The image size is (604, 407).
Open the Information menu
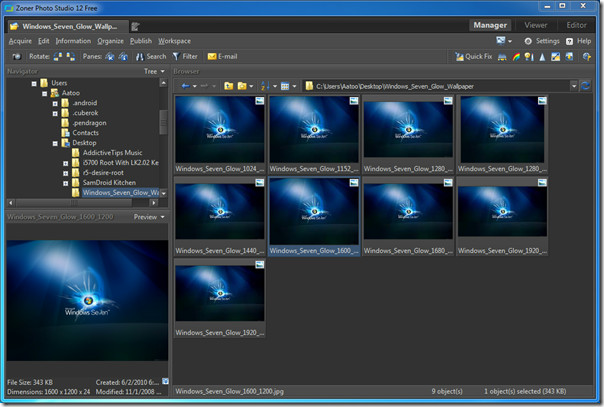pos(73,41)
